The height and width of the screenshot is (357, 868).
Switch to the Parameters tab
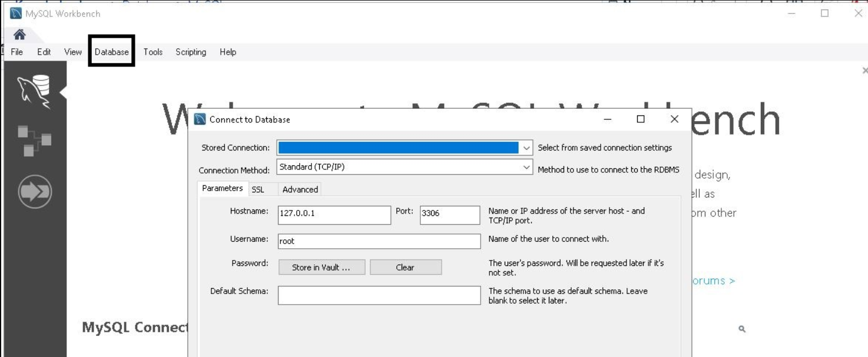223,188
